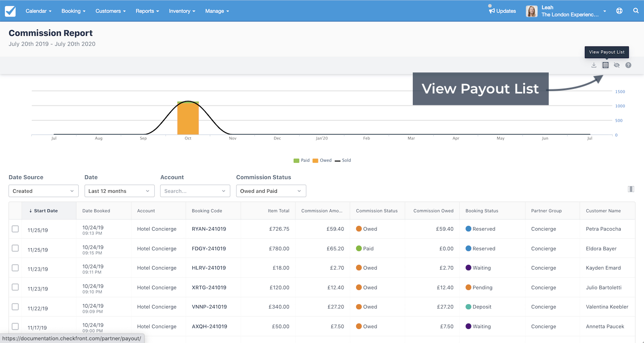Open booking code FDGY-241019 link
This screenshot has height=343, width=644.
pos(209,249)
